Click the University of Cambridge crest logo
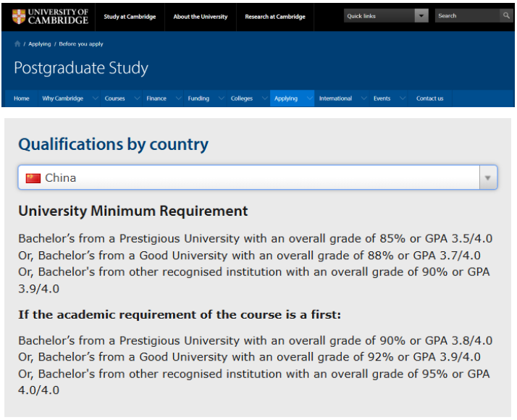 (19, 16)
